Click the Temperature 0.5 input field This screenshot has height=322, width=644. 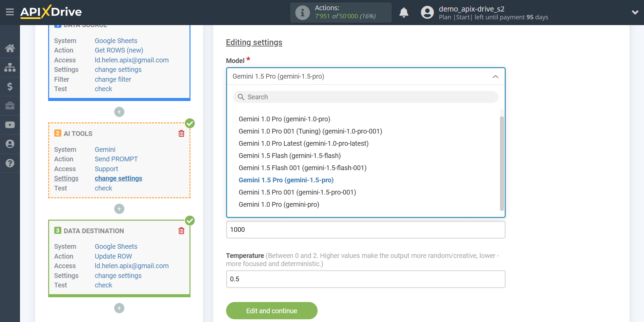point(366,279)
